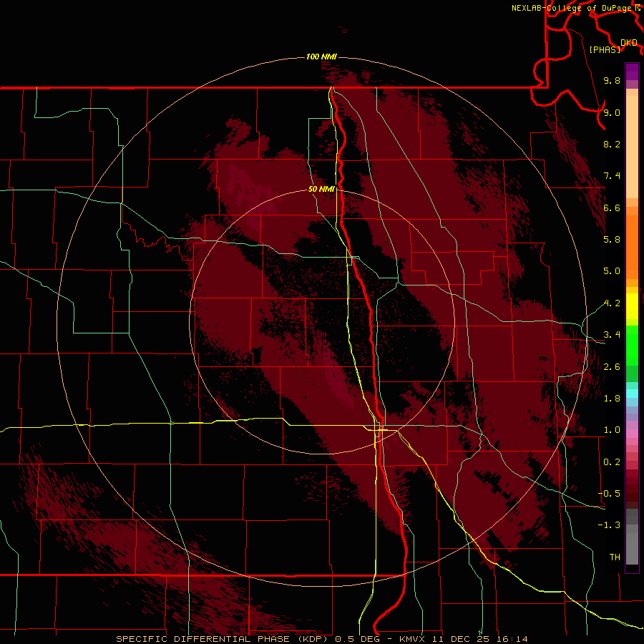Click the -1.3 value on the scale
The height and width of the screenshot is (644, 644).
click(x=609, y=525)
